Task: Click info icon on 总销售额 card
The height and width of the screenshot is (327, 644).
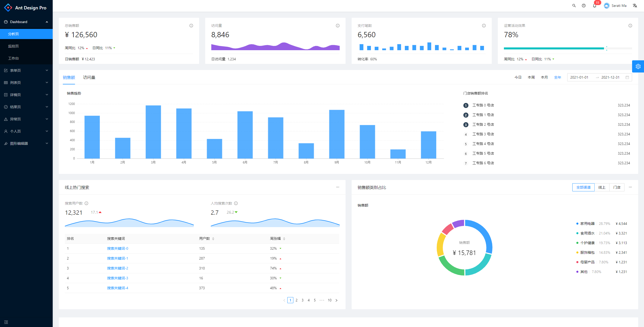Action: coord(191,26)
